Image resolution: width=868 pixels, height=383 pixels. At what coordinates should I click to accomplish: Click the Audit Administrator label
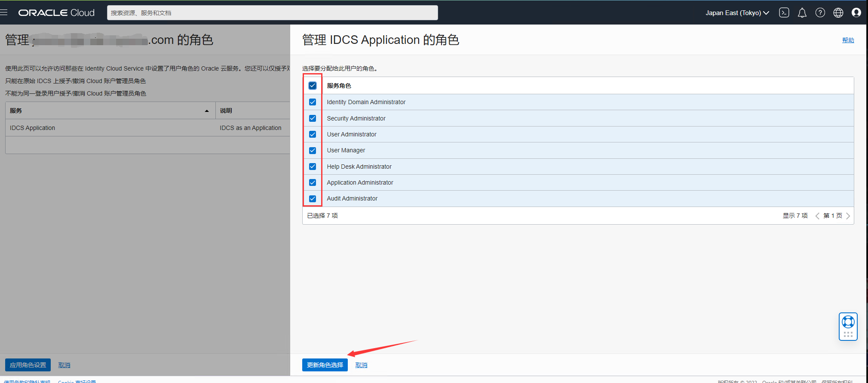click(352, 198)
